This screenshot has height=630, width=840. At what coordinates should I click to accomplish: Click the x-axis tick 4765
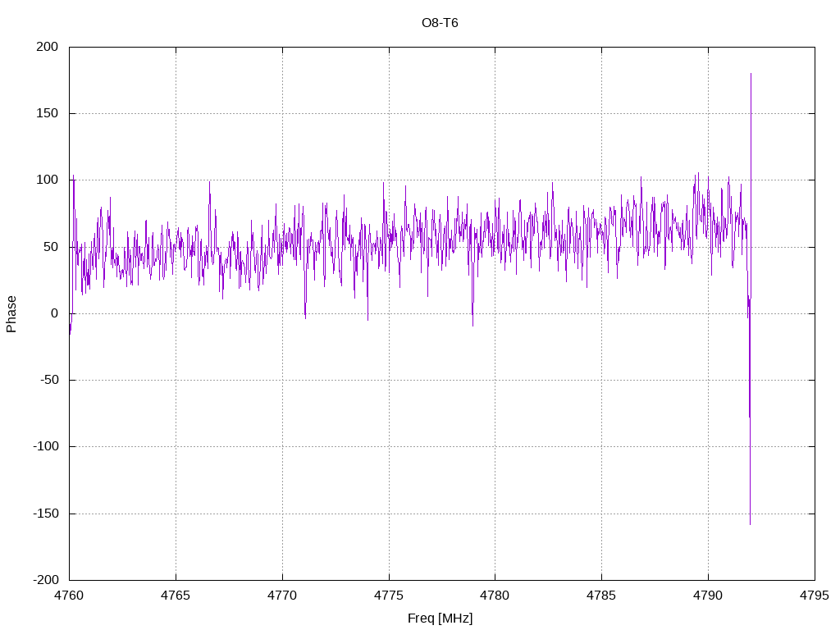pyautogui.click(x=176, y=596)
